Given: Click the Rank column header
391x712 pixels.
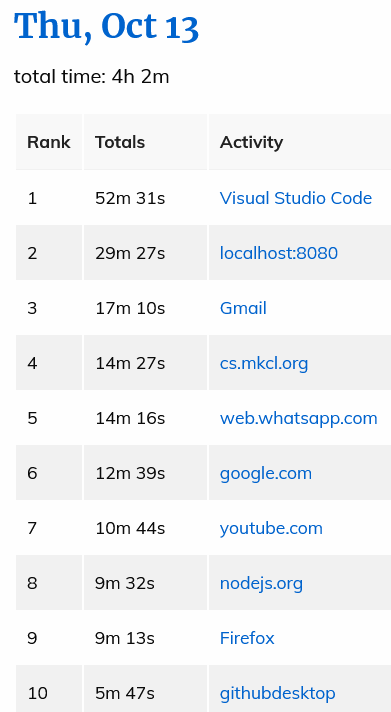Looking at the screenshot, I should click(49, 142).
